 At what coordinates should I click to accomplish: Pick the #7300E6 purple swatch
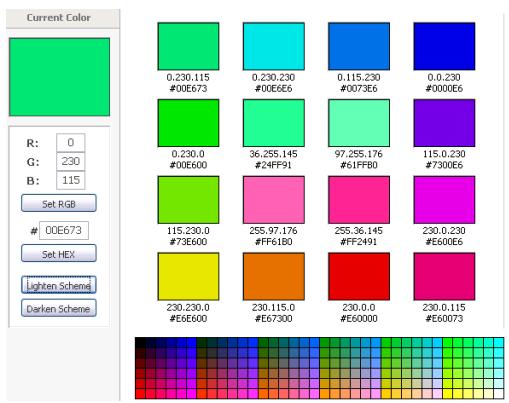click(444, 123)
